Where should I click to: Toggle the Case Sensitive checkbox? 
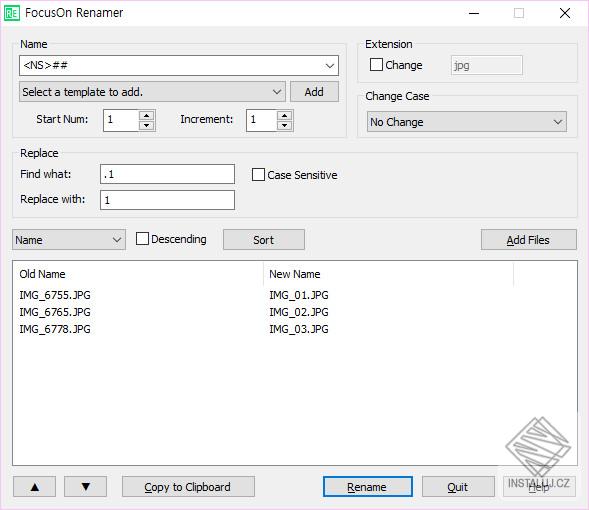pos(258,175)
